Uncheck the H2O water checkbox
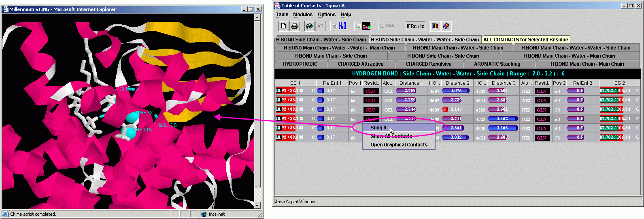This screenshot has height=219, width=644. tap(335, 26)
